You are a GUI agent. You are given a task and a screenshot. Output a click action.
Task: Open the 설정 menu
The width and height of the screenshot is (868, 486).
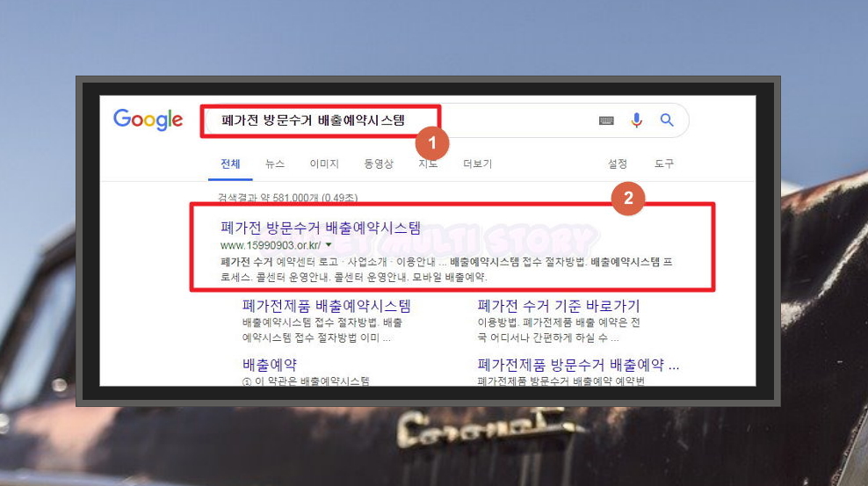point(618,163)
